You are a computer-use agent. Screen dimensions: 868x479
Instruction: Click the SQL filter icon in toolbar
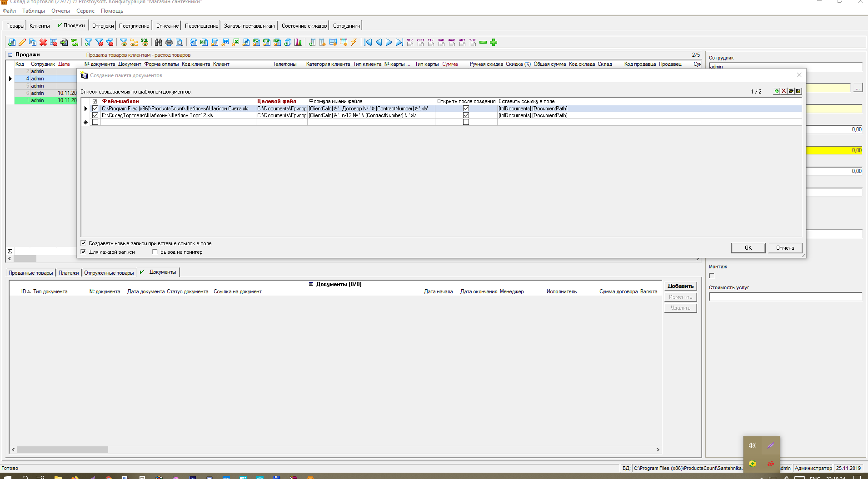(x=145, y=42)
